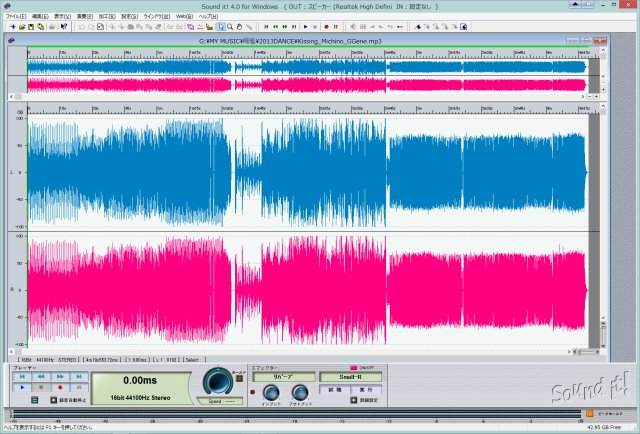
Task: Click toolbar stop square icon
Action: tap(315, 27)
